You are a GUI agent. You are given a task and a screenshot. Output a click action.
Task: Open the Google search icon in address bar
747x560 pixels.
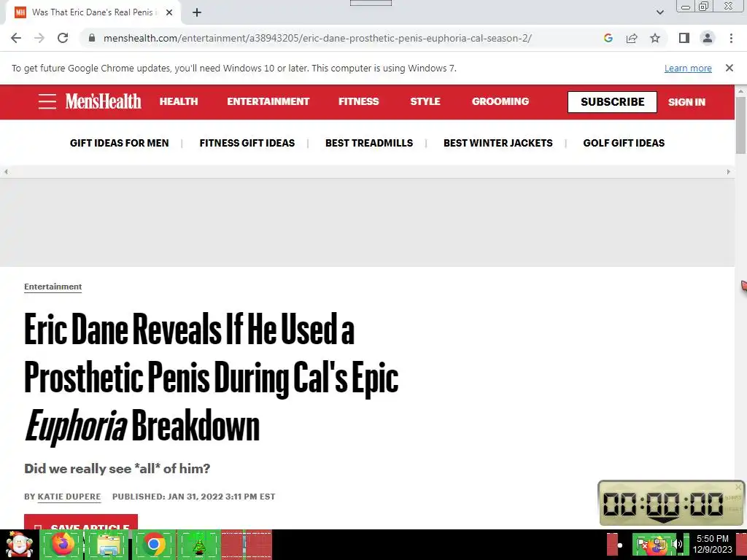click(x=608, y=38)
